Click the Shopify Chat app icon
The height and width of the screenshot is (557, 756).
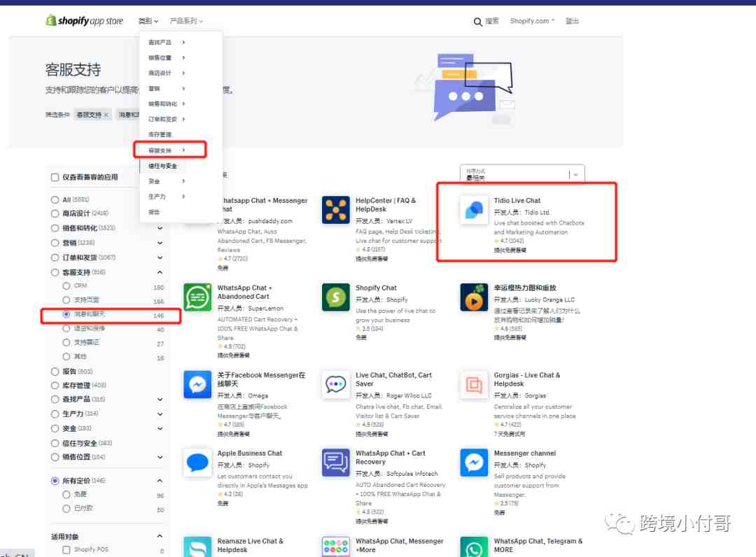[x=336, y=297]
